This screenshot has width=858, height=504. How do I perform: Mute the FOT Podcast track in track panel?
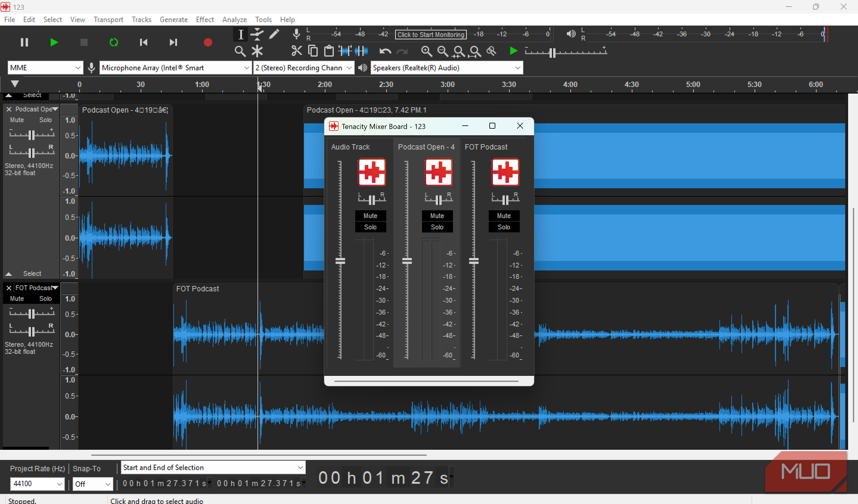point(17,298)
